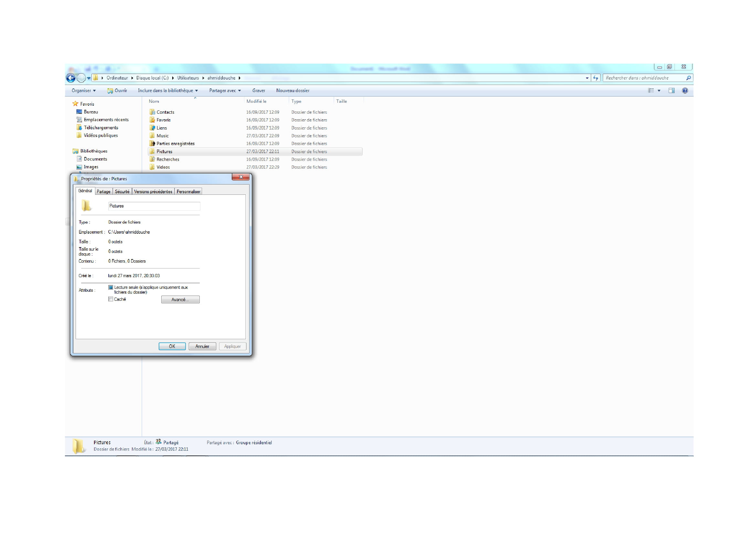
Task: Select the 'Parties enregistrées' folder icon
Action: [x=152, y=143]
